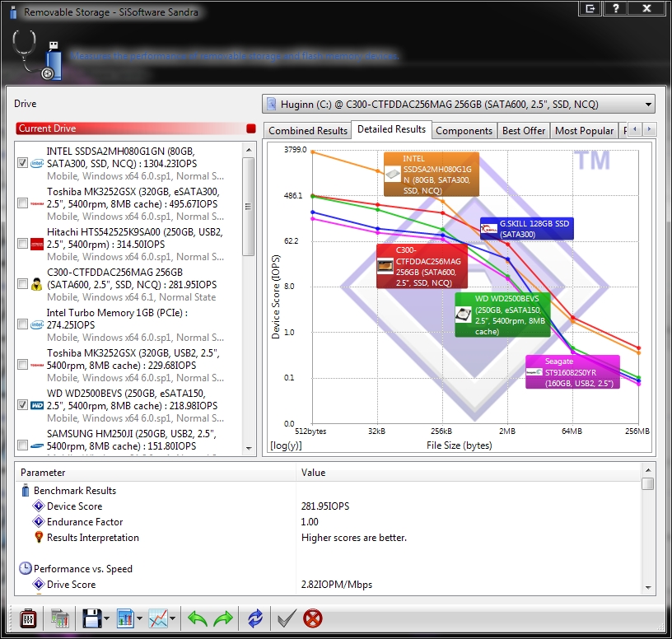672x639 pixels.
Task: Click the green back arrow icon
Action: [x=198, y=619]
